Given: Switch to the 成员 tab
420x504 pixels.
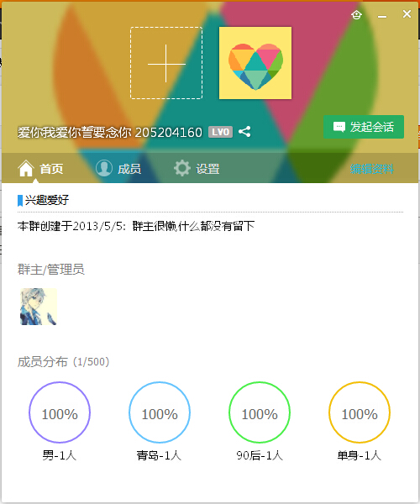Looking at the screenshot, I should (118, 168).
